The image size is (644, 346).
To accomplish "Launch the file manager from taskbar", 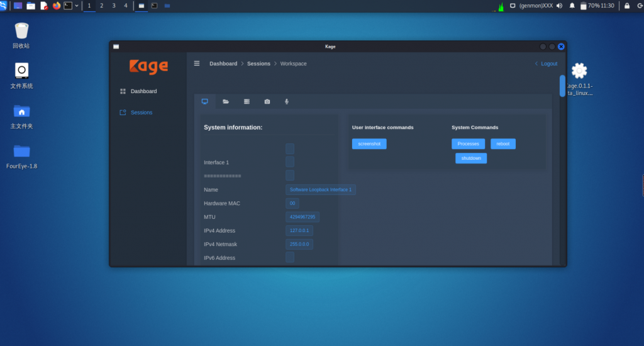I will [31, 6].
